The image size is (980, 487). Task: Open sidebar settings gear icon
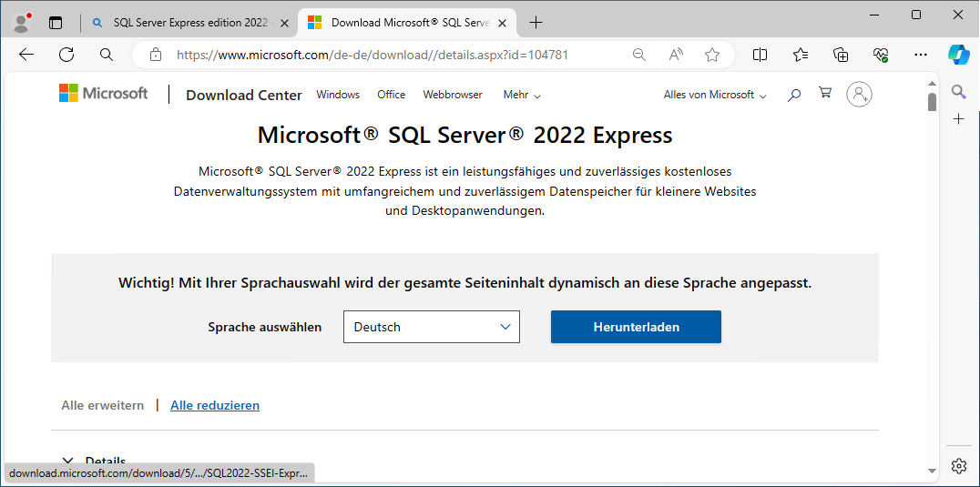[959, 466]
